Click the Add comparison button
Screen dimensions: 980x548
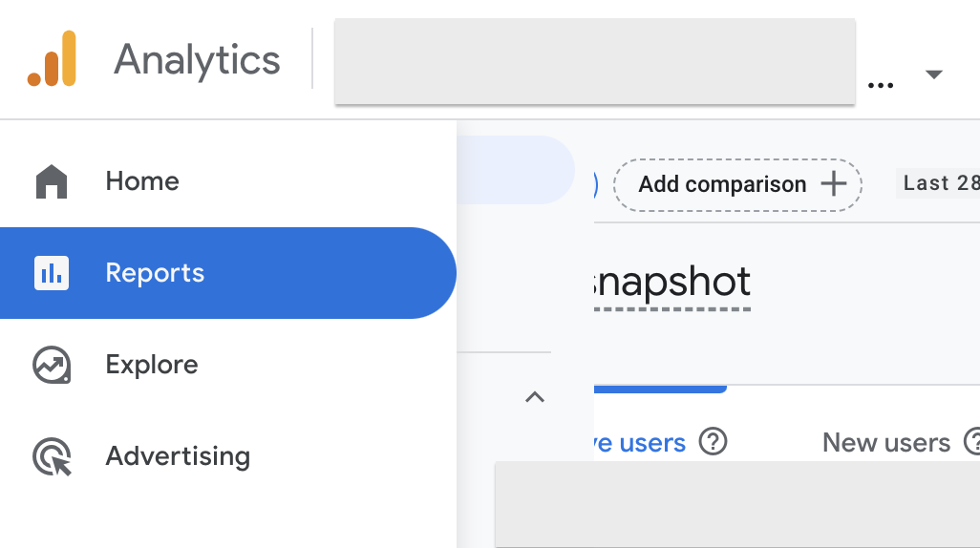pos(722,184)
